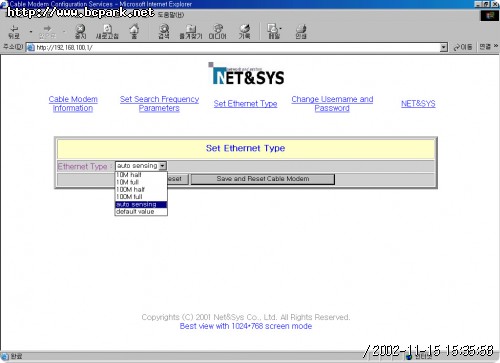Reload the page with the Refresh icon
Image resolution: width=500 pixels, height=363 pixels.
(107, 32)
